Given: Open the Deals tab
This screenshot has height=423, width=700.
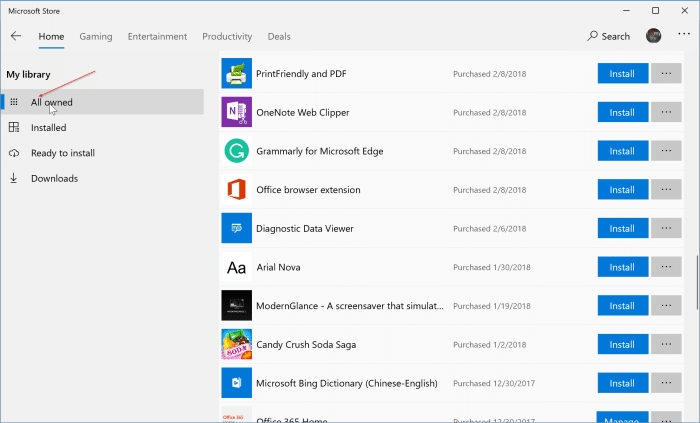Looking at the screenshot, I should [279, 37].
